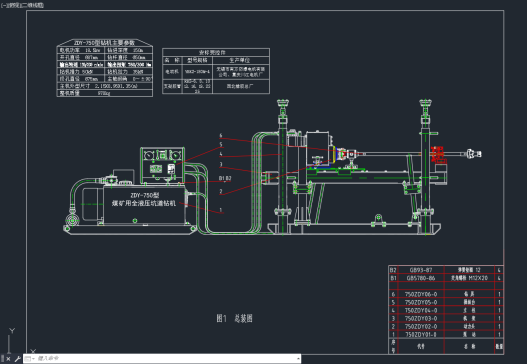Image resolution: width=527 pixels, height=364 pixels.
Task: Select the 安标受控件 table header
Action: pos(212,52)
